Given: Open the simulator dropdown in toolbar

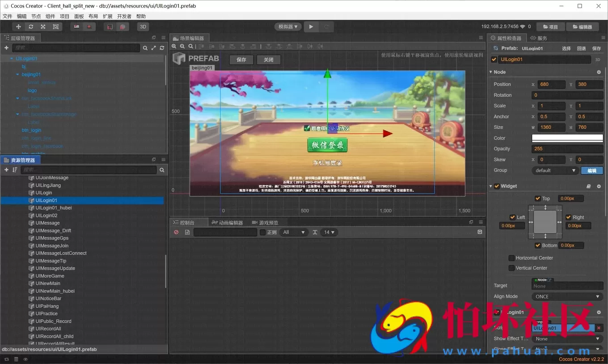Looking at the screenshot, I should (x=288, y=27).
